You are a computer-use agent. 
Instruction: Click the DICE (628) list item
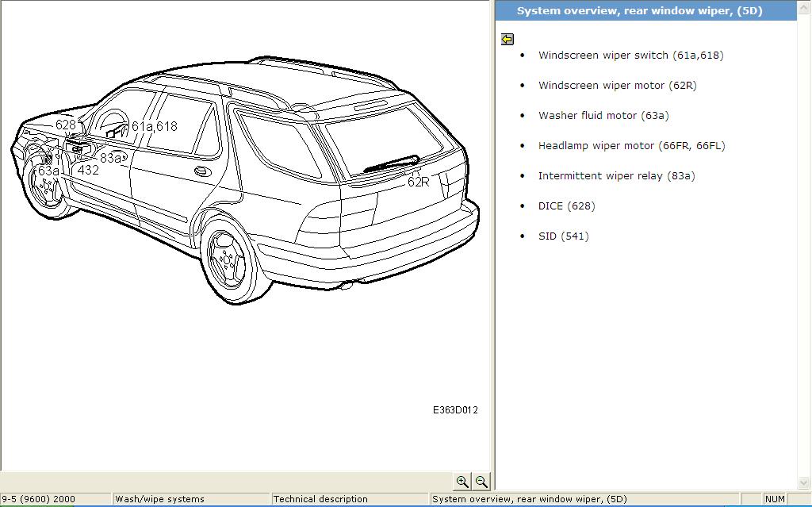pos(566,205)
